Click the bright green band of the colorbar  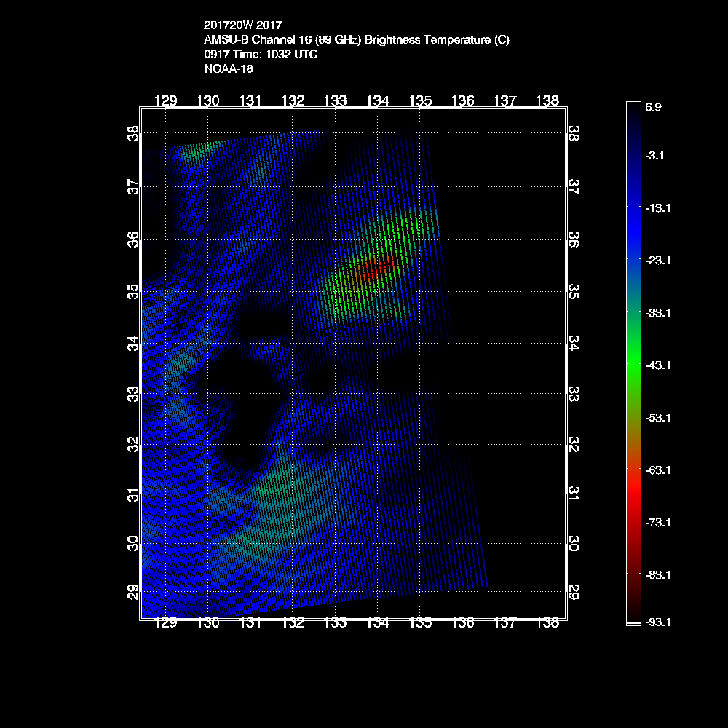pos(634,365)
